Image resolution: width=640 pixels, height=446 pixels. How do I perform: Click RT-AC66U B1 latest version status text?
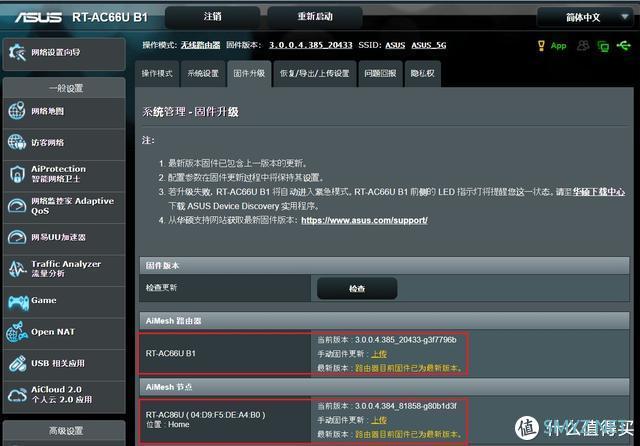click(x=409, y=368)
